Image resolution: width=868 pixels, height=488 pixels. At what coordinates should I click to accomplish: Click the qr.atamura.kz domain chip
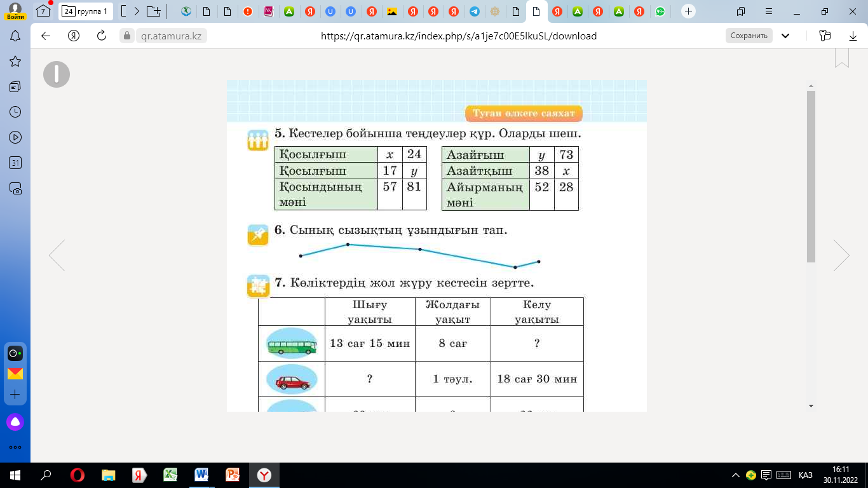pyautogui.click(x=172, y=36)
